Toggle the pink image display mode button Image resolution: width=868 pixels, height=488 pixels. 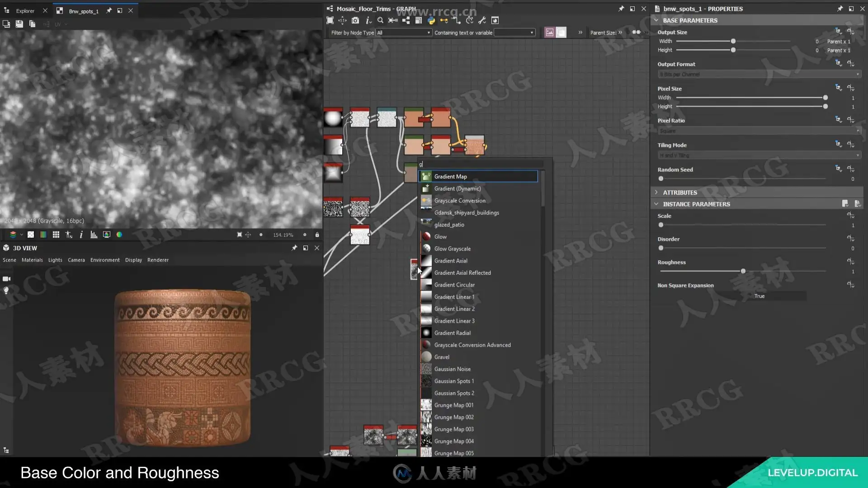549,33
